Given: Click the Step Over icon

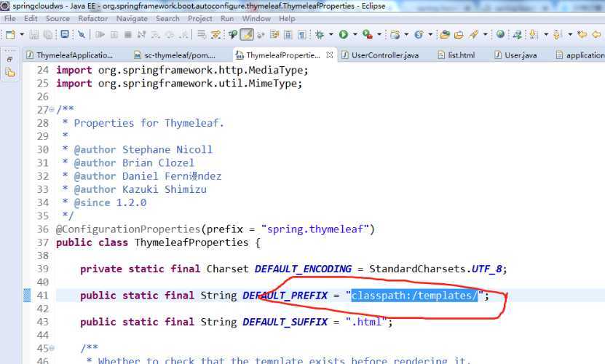Looking at the screenshot, I should click(170, 35).
